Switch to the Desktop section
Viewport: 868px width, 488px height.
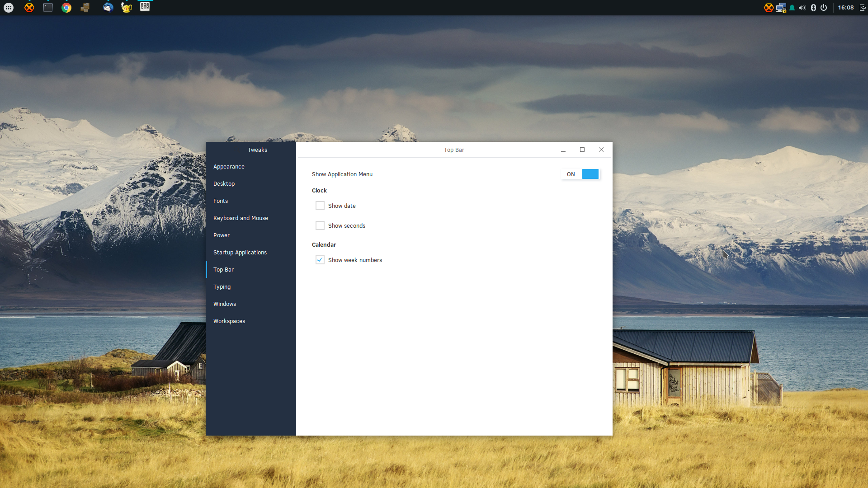251,184
